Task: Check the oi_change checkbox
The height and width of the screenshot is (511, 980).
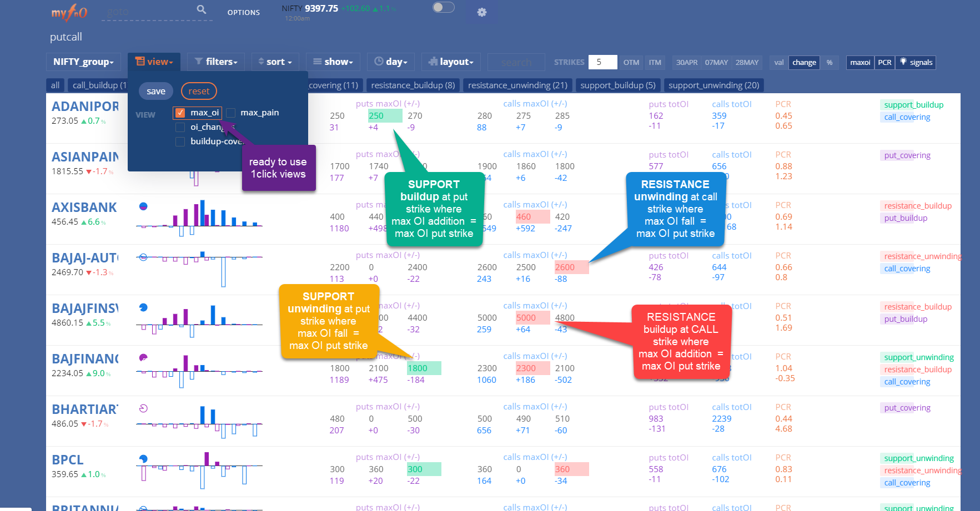Action: 180,127
